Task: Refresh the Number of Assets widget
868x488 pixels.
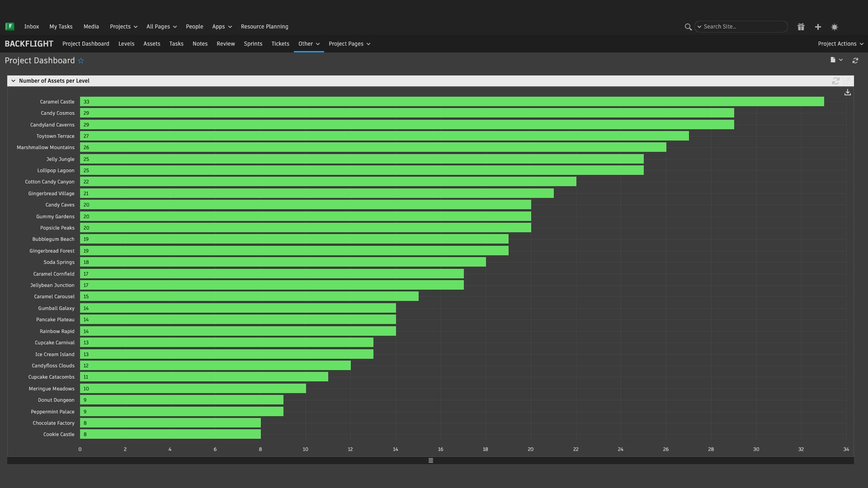Action: pyautogui.click(x=835, y=81)
